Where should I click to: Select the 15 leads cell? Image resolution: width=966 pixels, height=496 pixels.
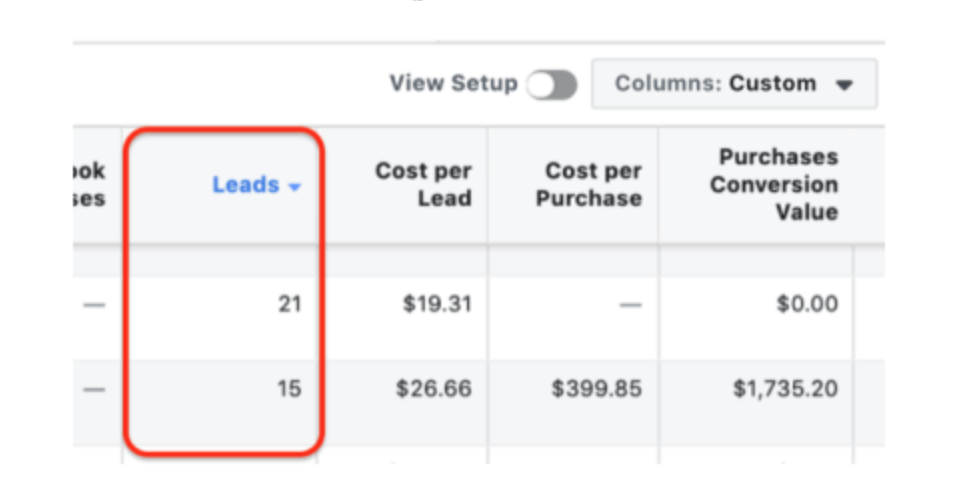[x=289, y=388]
